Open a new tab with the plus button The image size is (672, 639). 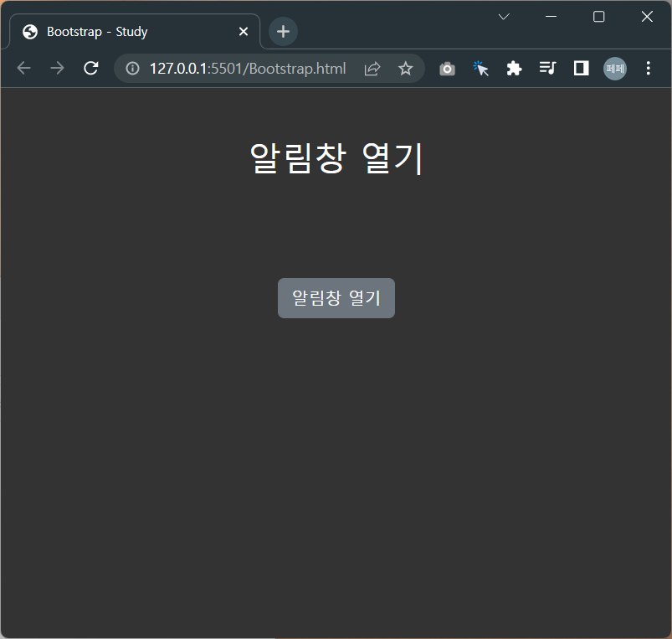tap(282, 31)
